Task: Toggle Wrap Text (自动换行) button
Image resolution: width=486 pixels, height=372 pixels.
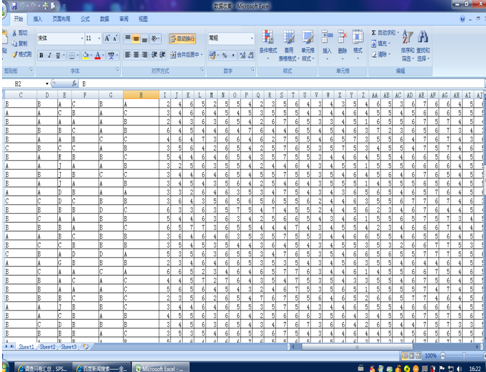Action: tap(182, 39)
